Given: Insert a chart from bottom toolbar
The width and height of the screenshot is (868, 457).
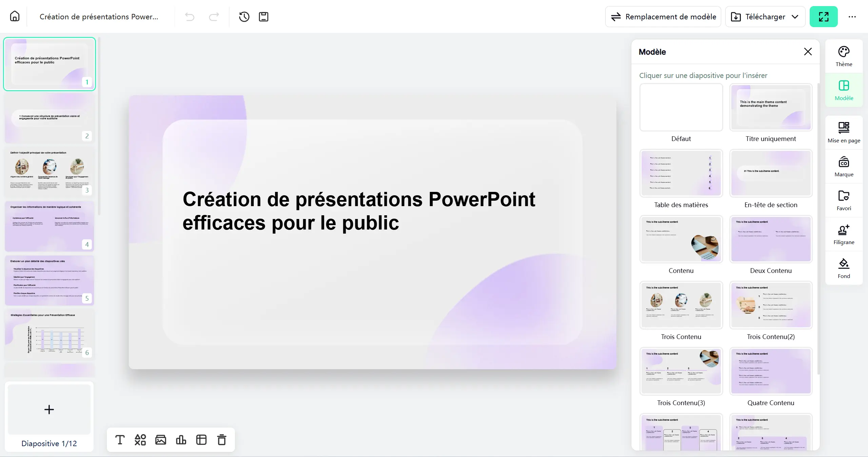Looking at the screenshot, I should [181, 440].
